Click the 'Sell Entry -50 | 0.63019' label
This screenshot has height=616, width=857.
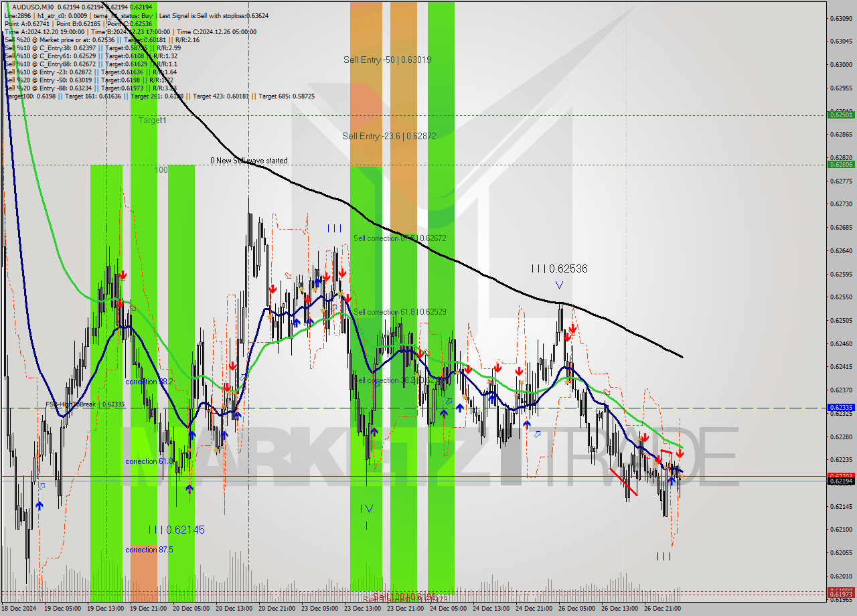click(387, 60)
